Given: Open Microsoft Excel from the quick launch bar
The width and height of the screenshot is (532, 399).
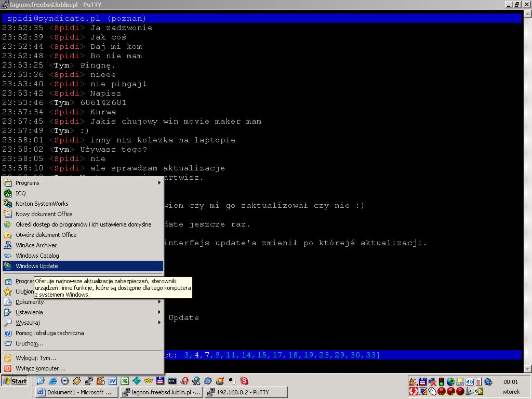Looking at the screenshot, I should 125,381.
